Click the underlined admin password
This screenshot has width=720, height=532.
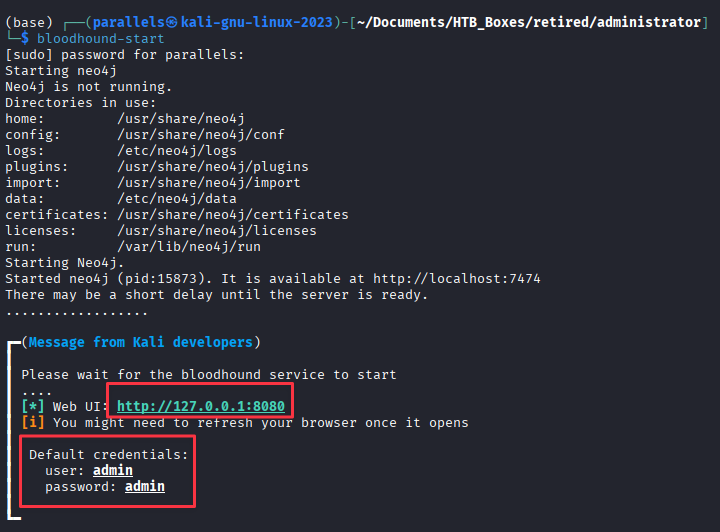click(x=145, y=487)
